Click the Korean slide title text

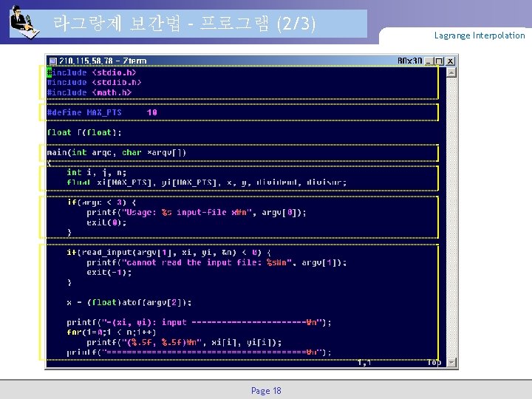point(184,24)
